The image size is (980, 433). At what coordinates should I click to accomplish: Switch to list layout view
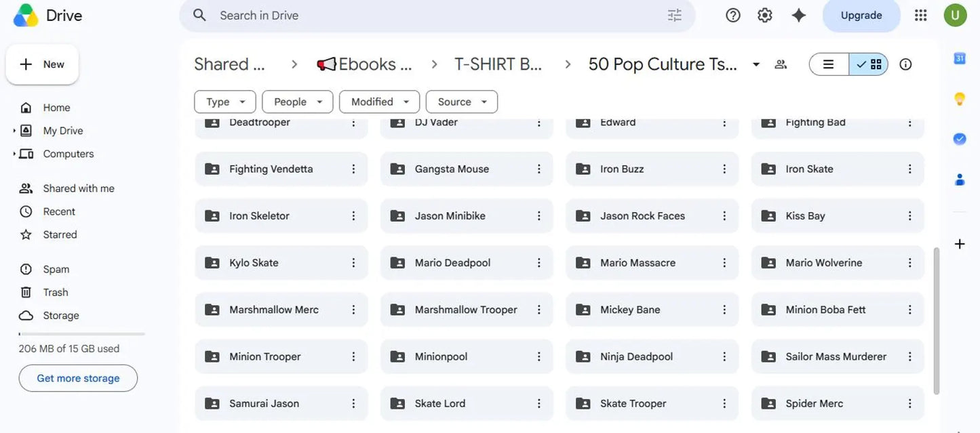(829, 64)
